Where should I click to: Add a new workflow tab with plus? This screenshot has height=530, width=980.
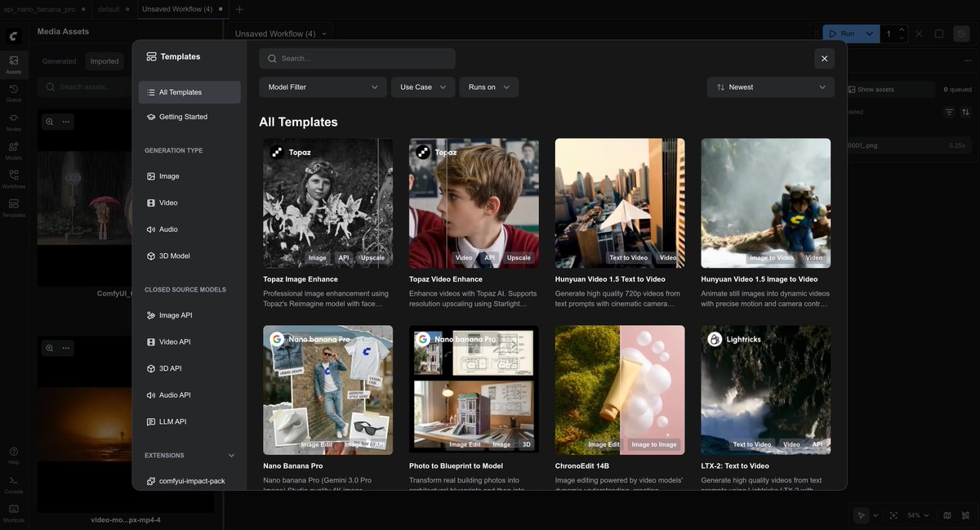pos(239,9)
